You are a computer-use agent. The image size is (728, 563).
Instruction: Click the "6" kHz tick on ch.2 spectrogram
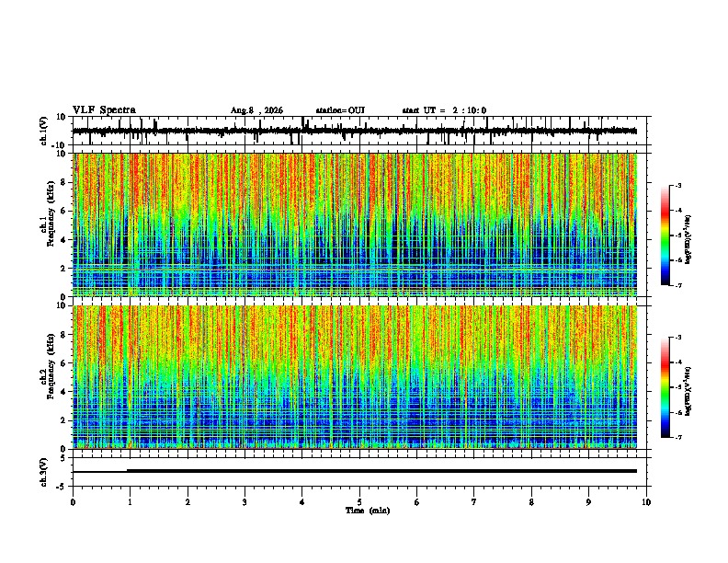[x=63, y=363]
